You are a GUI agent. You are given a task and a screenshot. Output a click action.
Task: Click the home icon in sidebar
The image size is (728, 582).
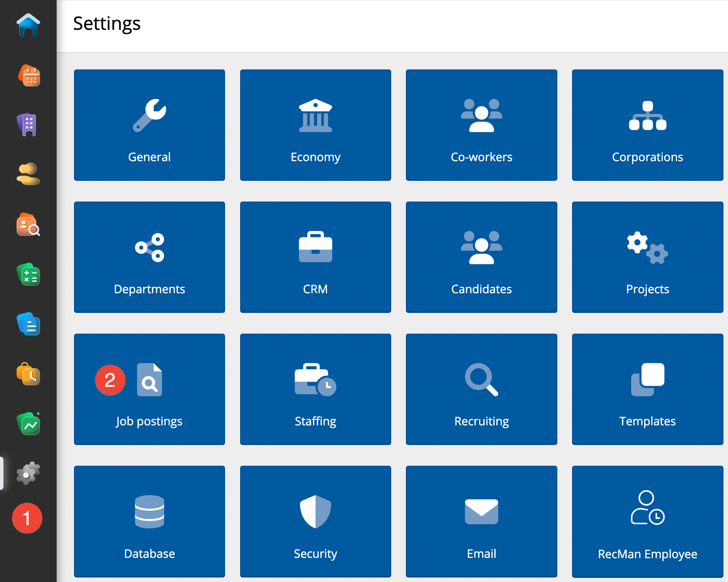pyautogui.click(x=28, y=25)
